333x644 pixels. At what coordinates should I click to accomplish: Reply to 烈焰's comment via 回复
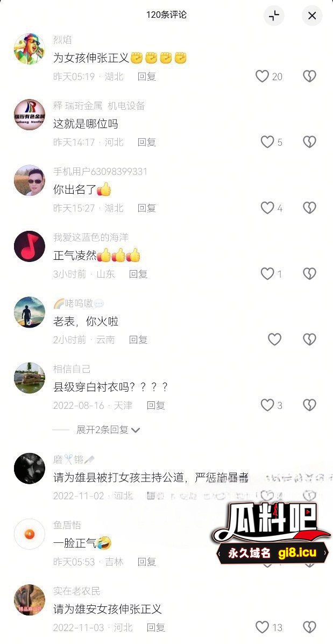[146, 76]
